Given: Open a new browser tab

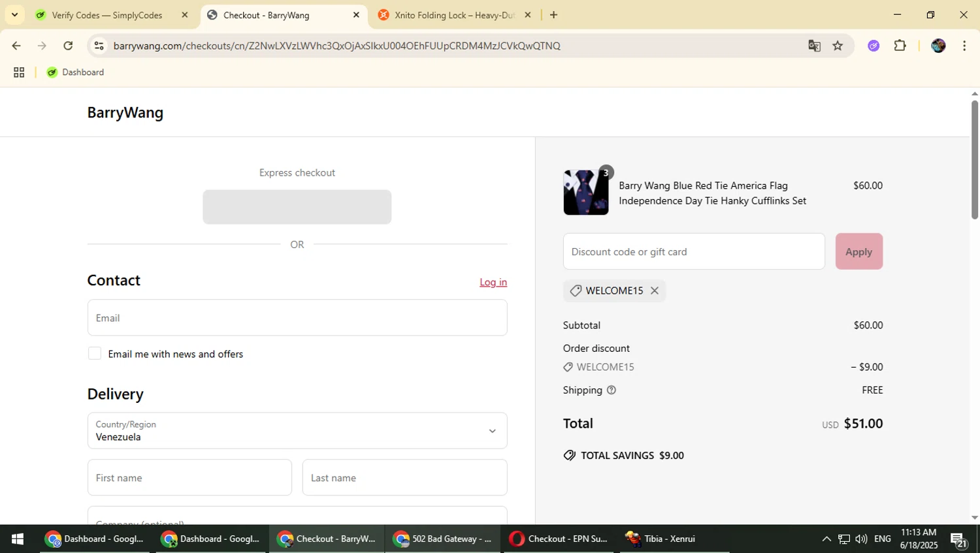Looking at the screenshot, I should pyautogui.click(x=553, y=15).
